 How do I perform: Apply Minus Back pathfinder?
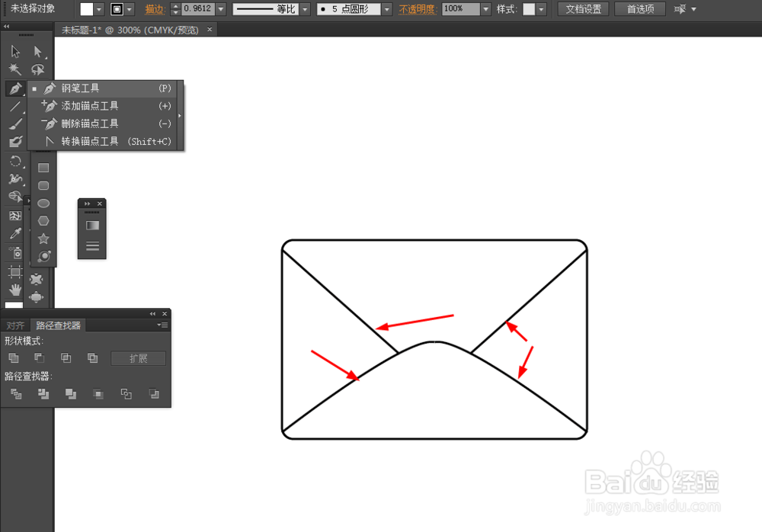click(x=154, y=394)
